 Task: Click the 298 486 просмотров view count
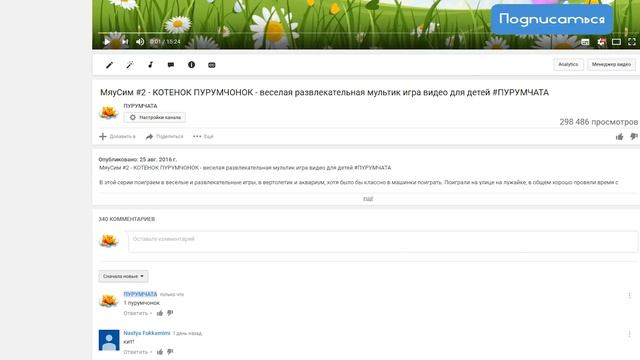coord(598,122)
